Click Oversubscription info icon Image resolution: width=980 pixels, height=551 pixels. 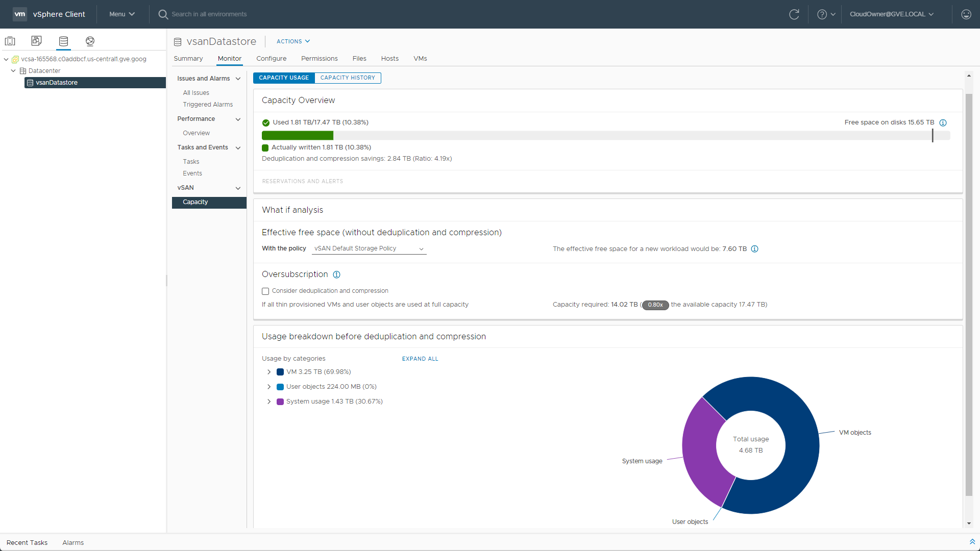[x=337, y=274]
